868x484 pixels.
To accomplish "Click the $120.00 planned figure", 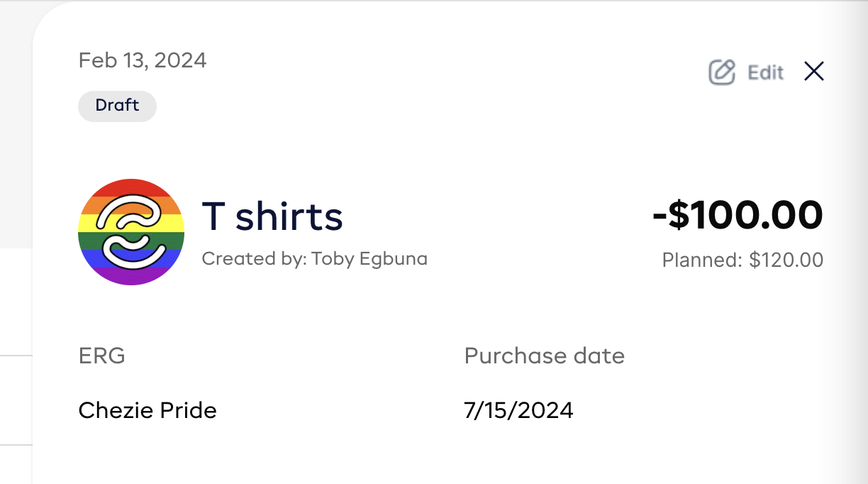I will [786, 260].
